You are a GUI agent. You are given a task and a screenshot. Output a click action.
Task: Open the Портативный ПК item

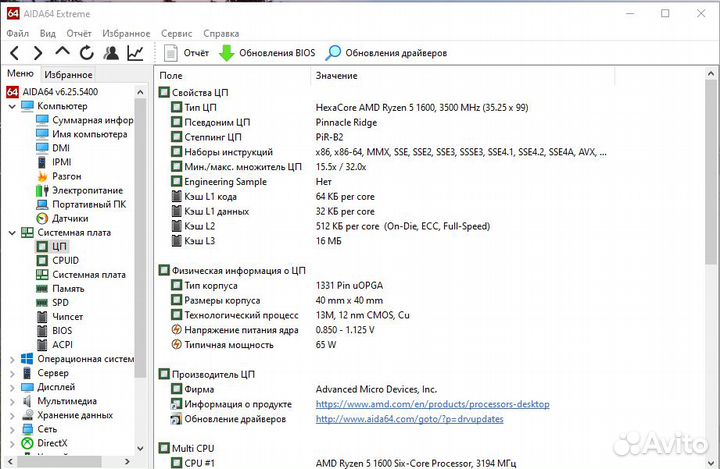click(x=81, y=204)
